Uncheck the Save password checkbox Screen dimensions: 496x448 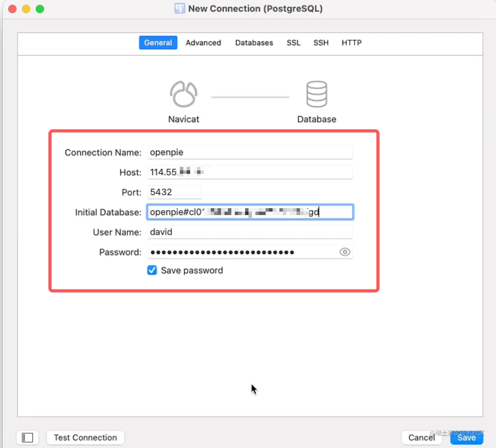(x=152, y=270)
